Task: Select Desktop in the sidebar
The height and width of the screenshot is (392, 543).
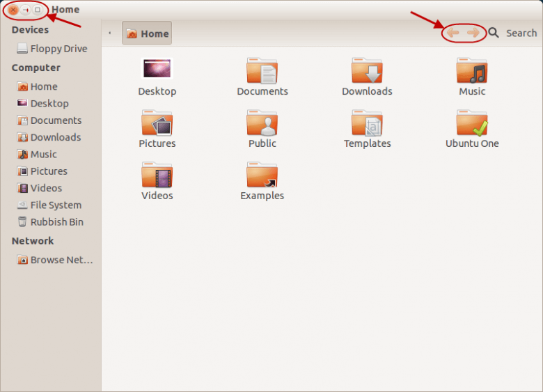Action: [x=42, y=103]
